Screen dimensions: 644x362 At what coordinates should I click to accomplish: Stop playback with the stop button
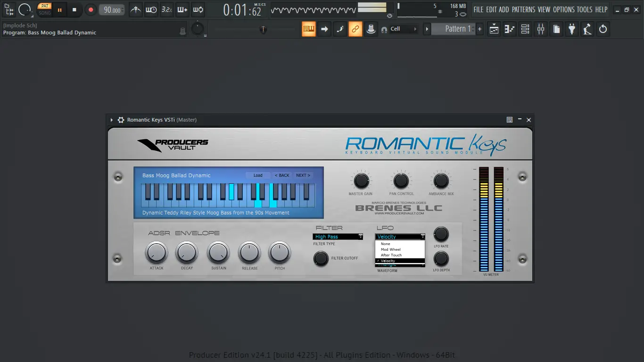74,9
